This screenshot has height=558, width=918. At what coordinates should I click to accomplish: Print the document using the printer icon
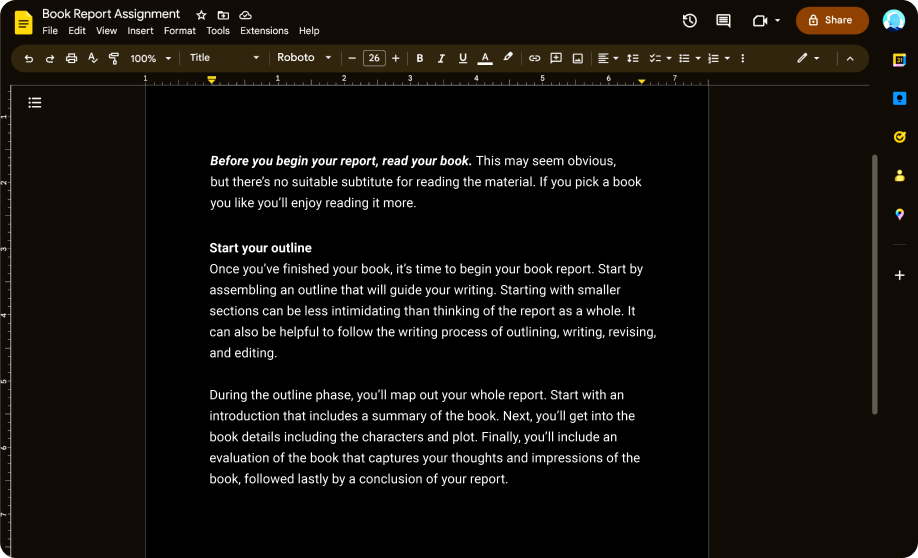(71, 59)
